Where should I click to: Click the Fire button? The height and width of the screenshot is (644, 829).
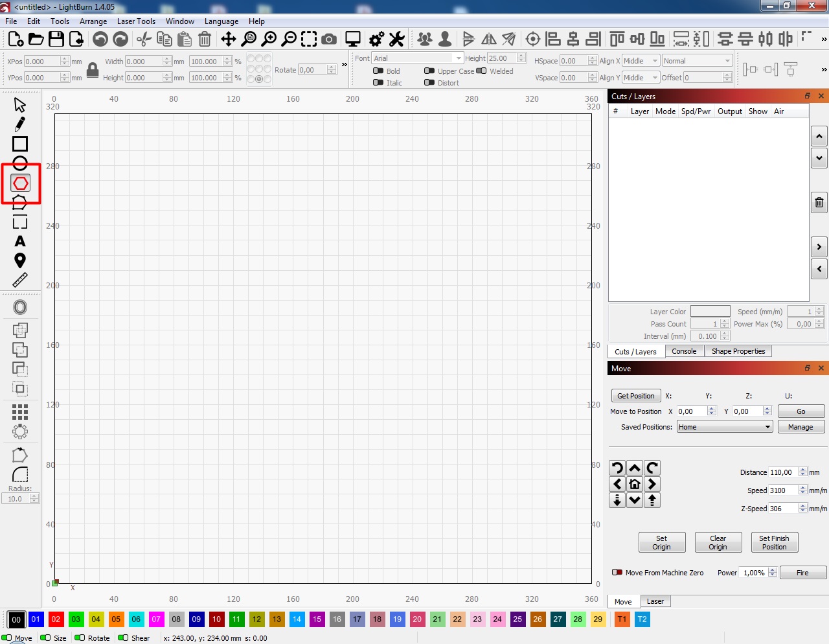(x=803, y=573)
